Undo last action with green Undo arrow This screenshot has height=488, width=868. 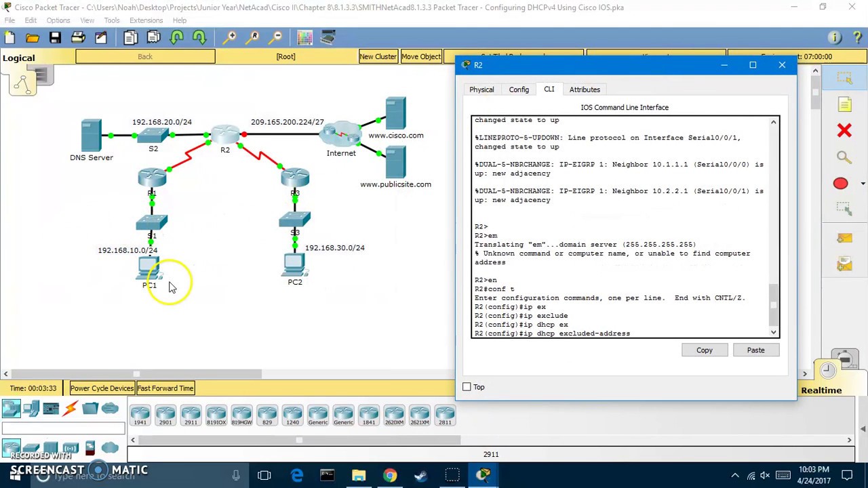176,37
